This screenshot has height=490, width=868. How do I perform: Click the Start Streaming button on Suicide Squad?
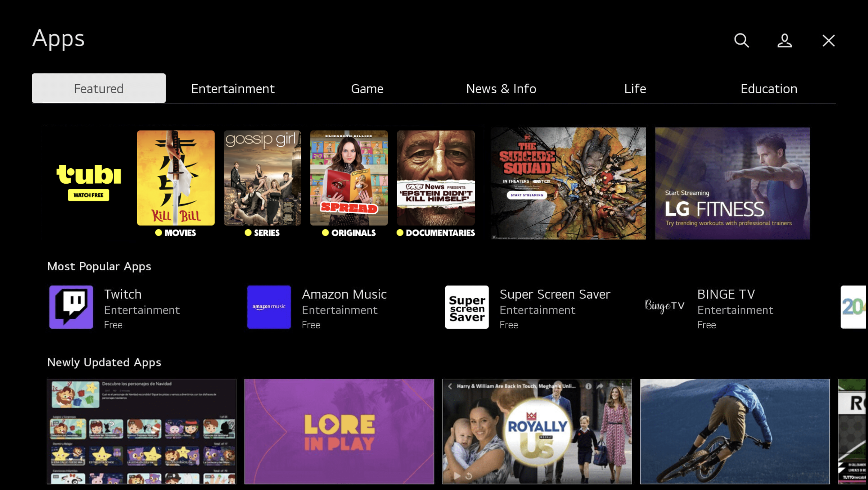click(x=527, y=195)
